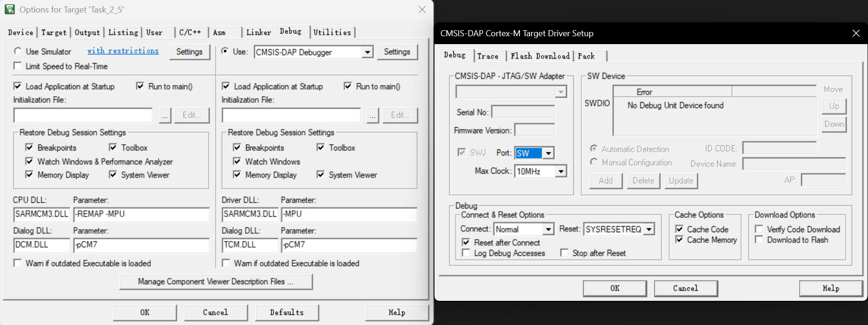Switch to the Flash Download tab
Image resolution: width=868 pixels, height=325 pixels.
(x=539, y=56)
